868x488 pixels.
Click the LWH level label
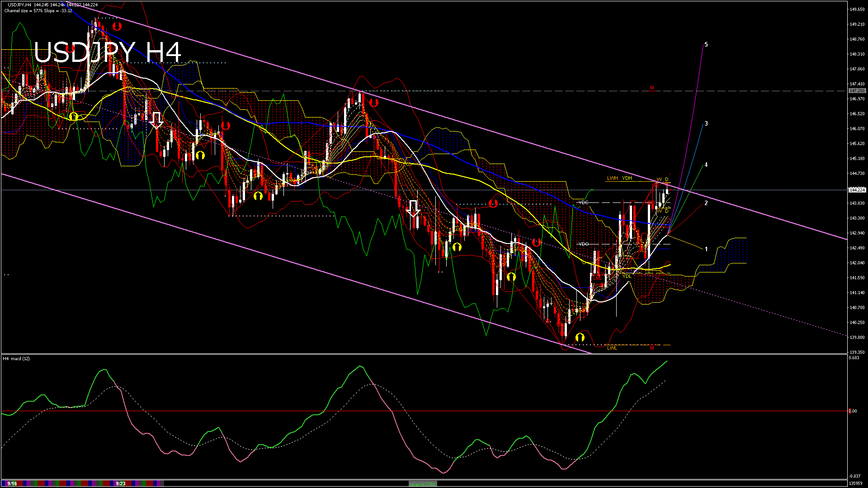click(612, 178)
